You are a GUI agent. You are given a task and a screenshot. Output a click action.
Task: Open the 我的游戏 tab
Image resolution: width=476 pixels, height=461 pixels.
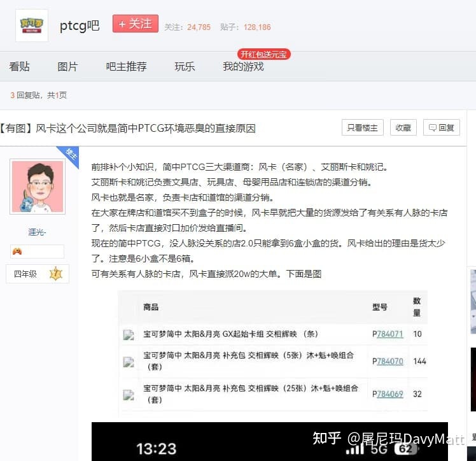coord(243,66)
